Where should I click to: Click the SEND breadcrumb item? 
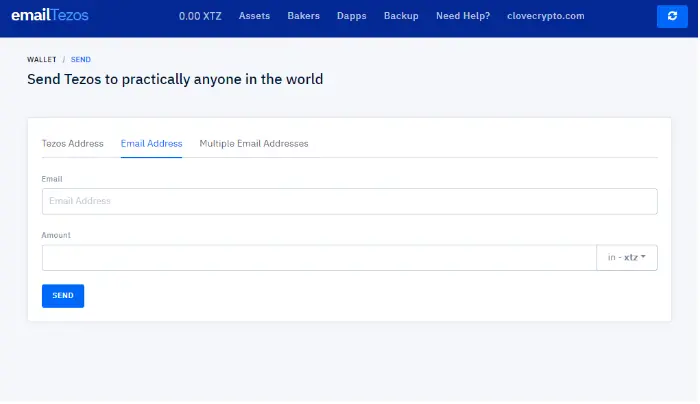[x=81, y=59]
